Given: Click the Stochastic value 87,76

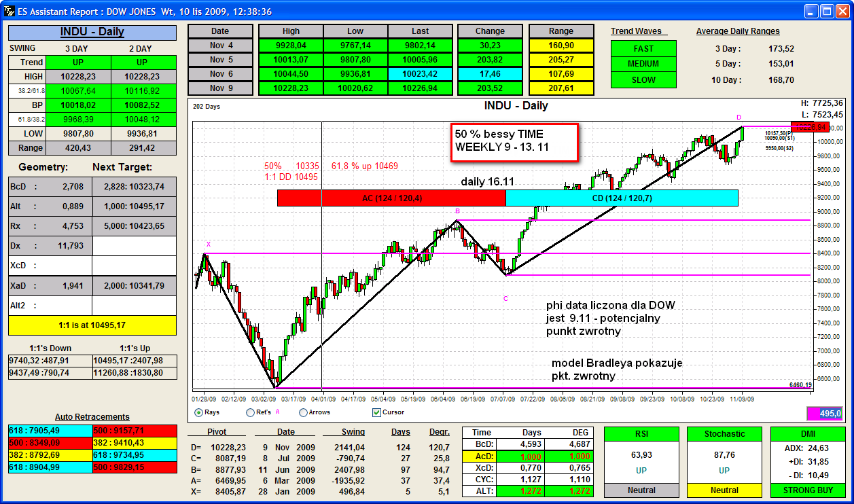Looking at the screenshot, I should click(724, 455).
